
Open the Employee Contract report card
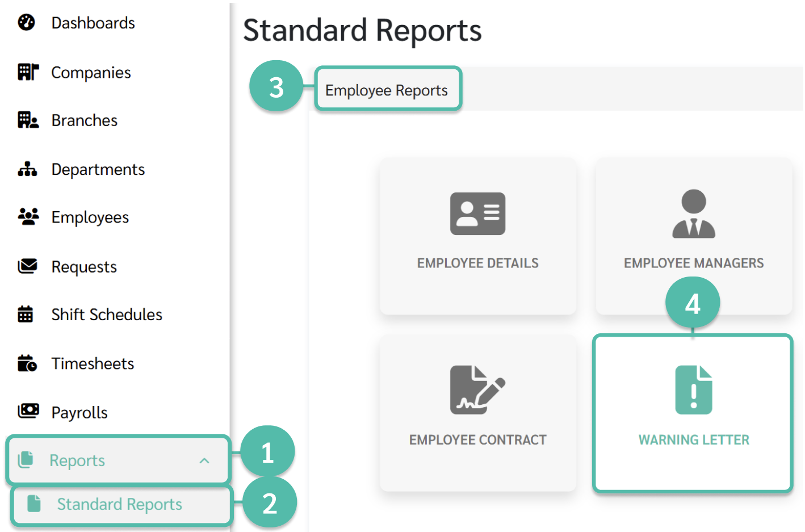coord(478,413)
